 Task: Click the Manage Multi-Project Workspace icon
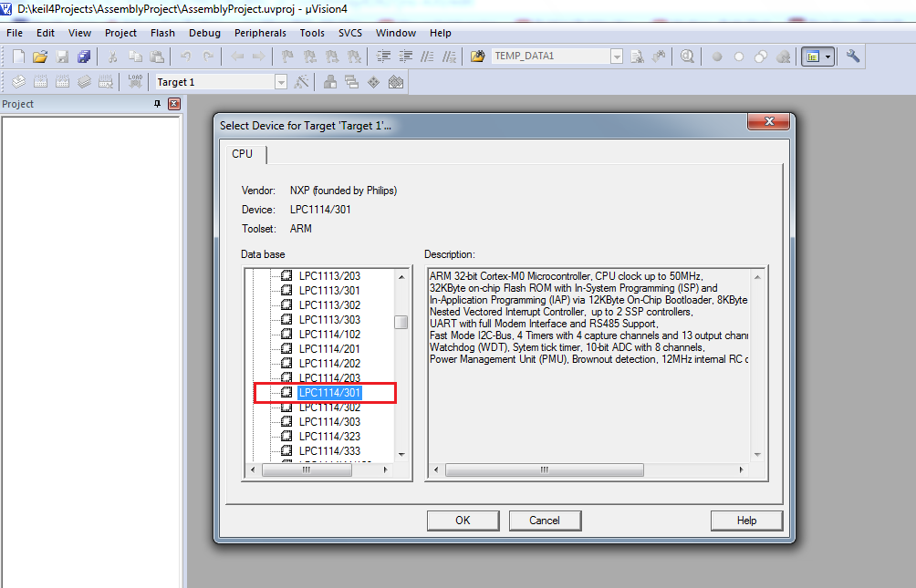[351, 82]
